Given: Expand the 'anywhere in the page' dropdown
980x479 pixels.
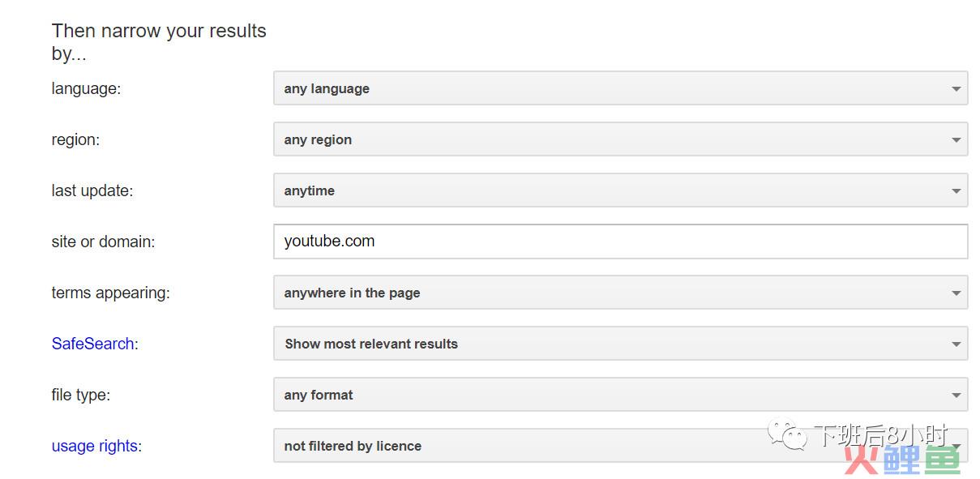Looking at the screenshot, I should [x=621, y=293].
